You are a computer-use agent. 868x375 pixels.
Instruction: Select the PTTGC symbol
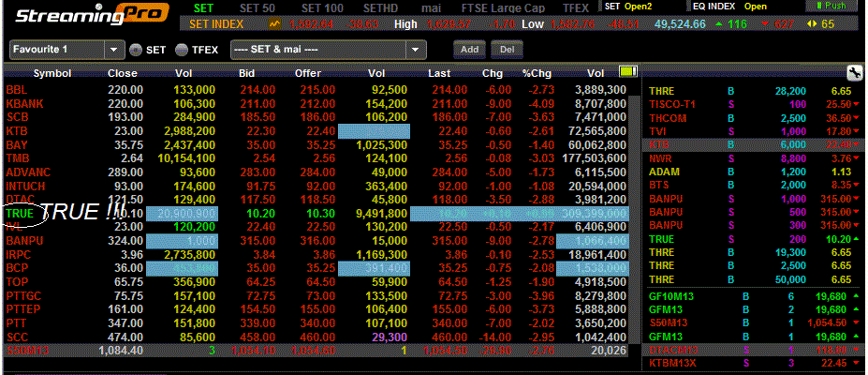point(23,295)
